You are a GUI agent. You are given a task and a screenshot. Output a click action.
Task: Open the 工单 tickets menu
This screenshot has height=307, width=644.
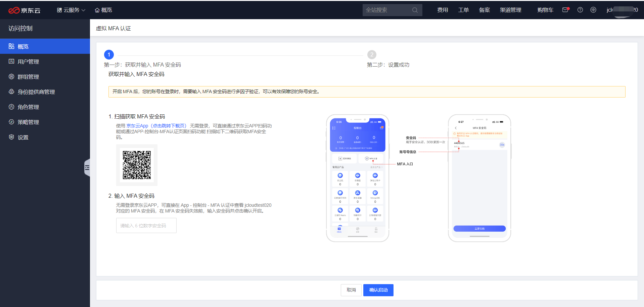(463, 10)
